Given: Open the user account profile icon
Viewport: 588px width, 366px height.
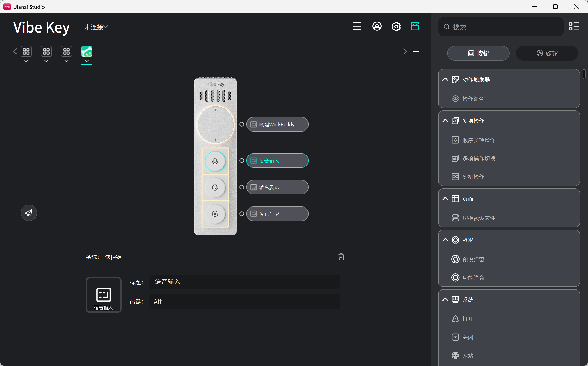Looking at the screenshot, I should click(377, 26).
